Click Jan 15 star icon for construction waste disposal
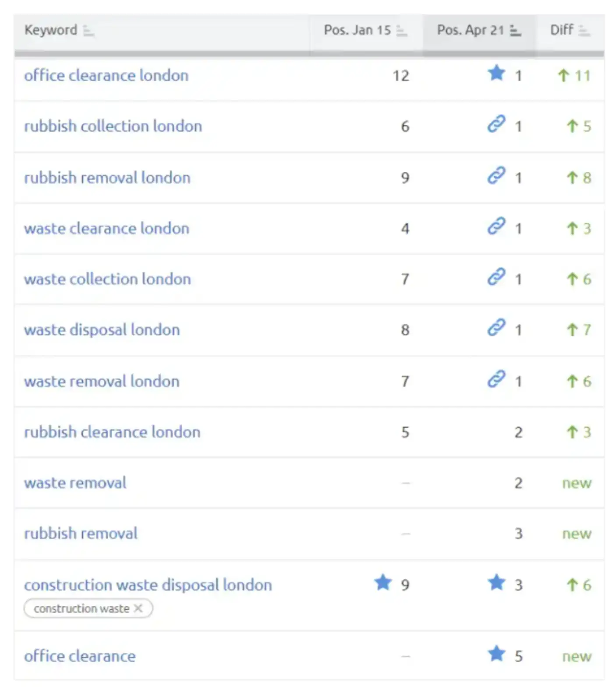The image size is (616, 693). point(383,583)
